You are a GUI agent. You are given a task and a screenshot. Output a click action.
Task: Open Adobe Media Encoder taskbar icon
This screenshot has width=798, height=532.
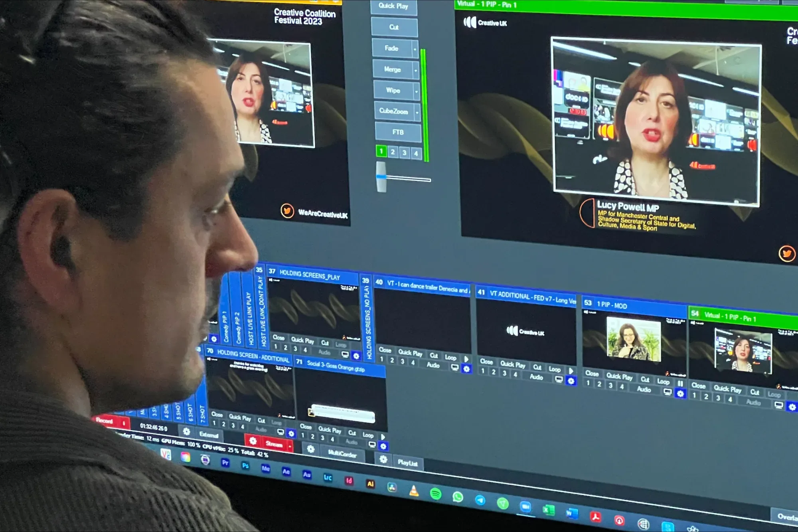(266, 468)
